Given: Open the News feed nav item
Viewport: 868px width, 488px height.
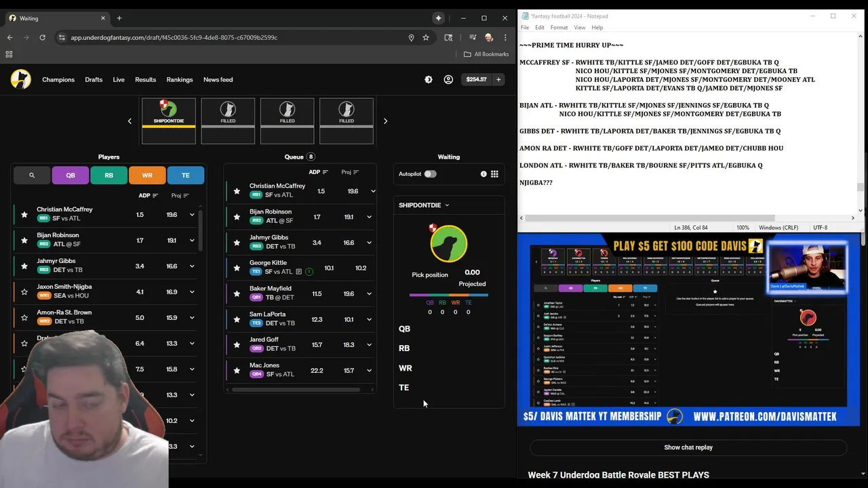Looking at the screenshot, I should (218, 79).
